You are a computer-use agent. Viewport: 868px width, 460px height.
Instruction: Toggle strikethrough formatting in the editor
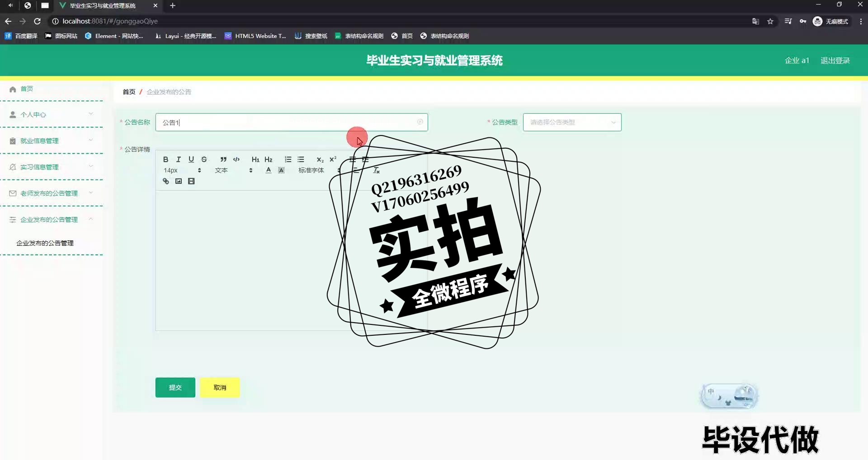[204, 160]
